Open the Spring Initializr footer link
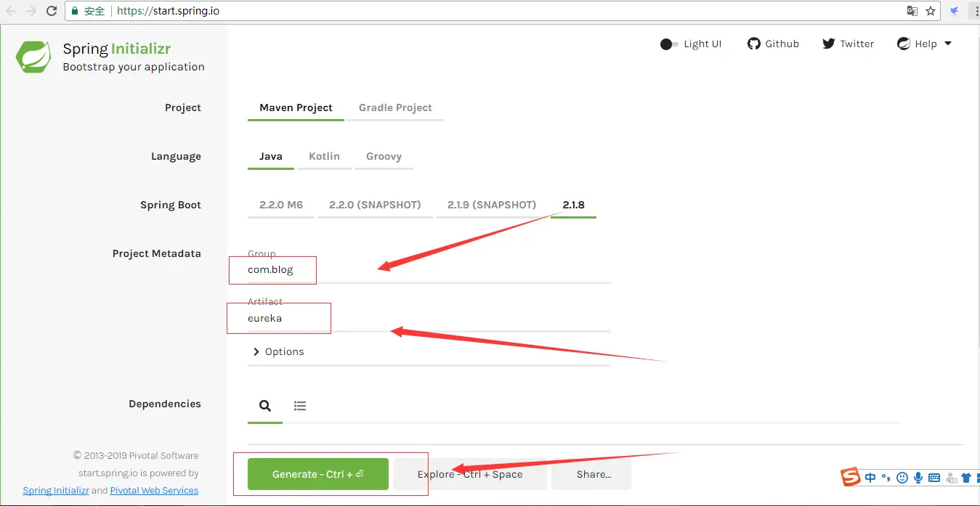Screen dimensions: 980x506 [x=56, y=490]
